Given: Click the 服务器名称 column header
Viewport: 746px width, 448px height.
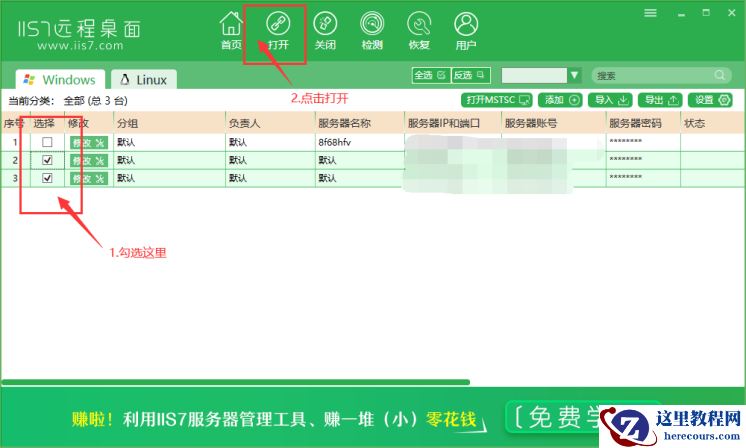Looking at the screenshot, I should coord(359,123).
